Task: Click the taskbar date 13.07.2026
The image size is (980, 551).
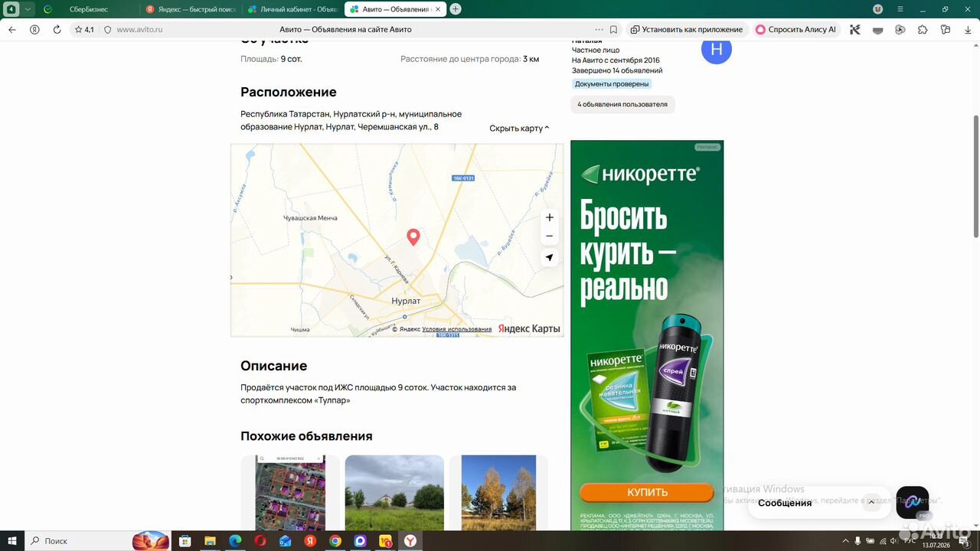Action: click(936, 545)
